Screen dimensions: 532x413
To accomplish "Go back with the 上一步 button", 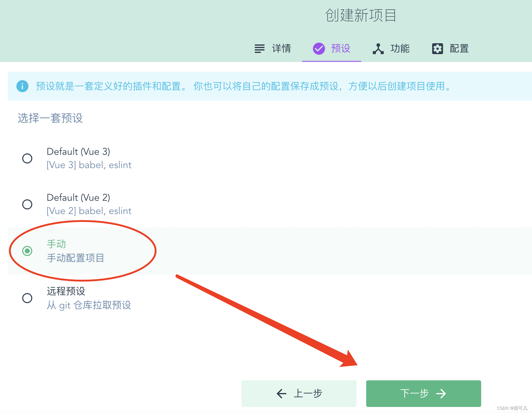I will point(299,393).
